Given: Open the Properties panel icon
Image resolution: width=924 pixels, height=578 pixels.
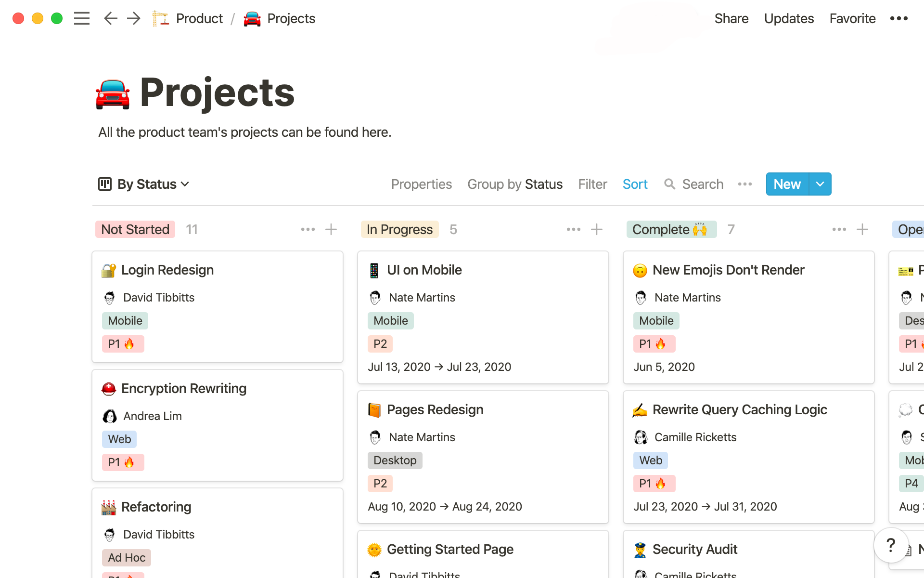Looking at the screenshot, I should pos(421,184).
